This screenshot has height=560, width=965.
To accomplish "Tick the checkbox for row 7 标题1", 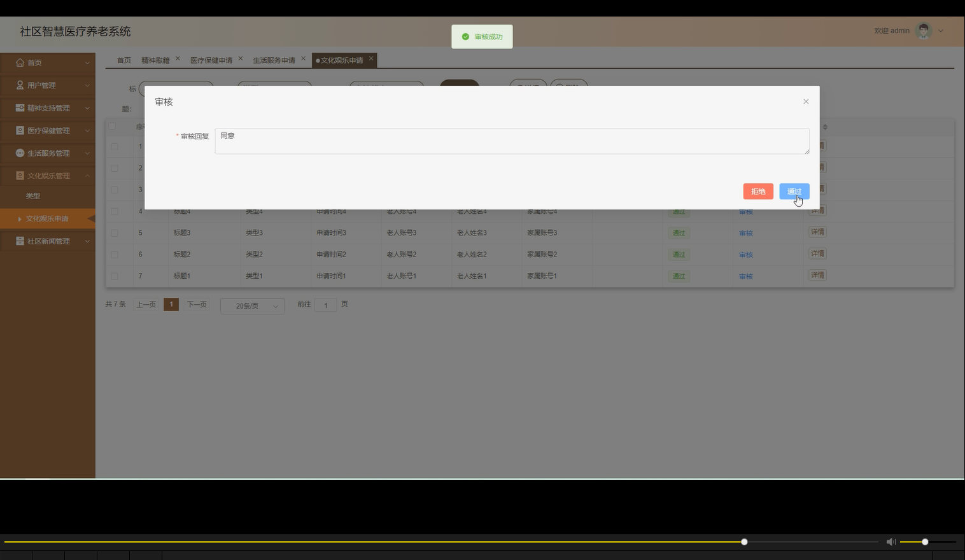I will click(115, 276).
